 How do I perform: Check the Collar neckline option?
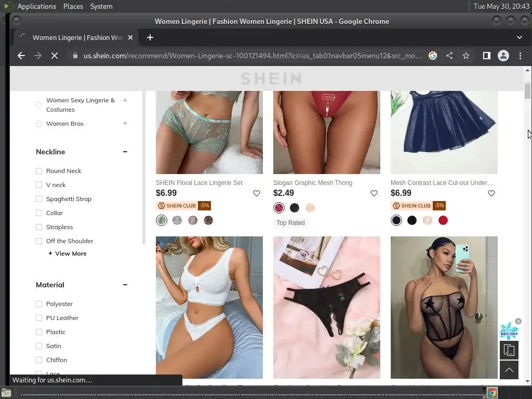(39, 213)
